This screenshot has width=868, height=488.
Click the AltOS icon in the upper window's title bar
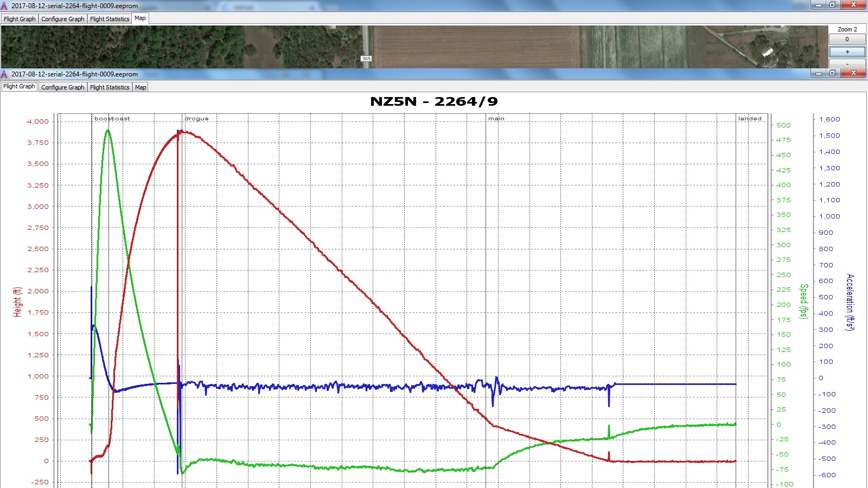click(x=4, y=6)
